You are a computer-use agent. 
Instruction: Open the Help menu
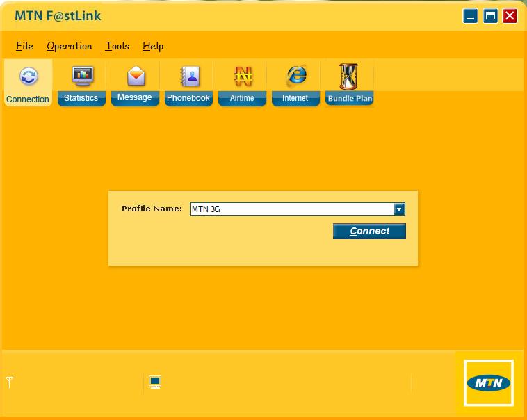pos(153,46)
